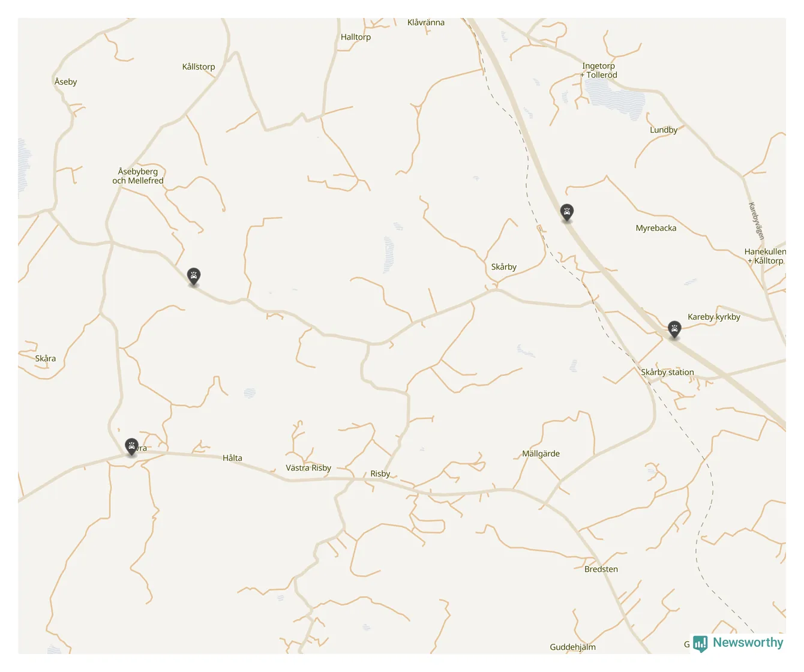Click the Åseby map label
Image resolution: width=804 pixels, height=672 pixels.
(x=65, y=82)
